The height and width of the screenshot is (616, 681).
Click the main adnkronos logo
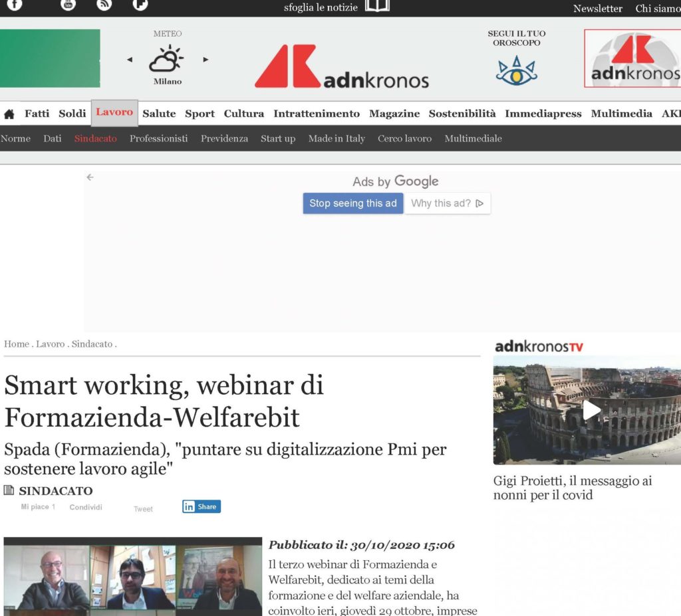(x=342, y=66)
